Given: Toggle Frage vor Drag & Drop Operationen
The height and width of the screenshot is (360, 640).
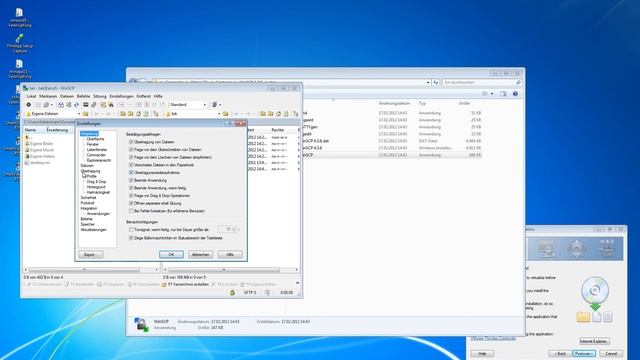Looking at the screenshot, I should coord(131,196).
